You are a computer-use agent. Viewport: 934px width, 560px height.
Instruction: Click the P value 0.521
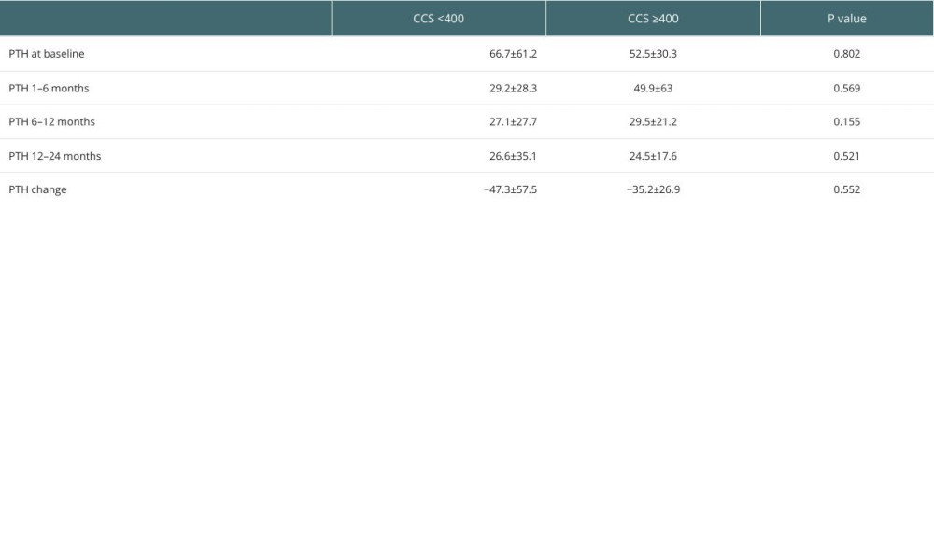pyautogui.click(x=846, y=156)
